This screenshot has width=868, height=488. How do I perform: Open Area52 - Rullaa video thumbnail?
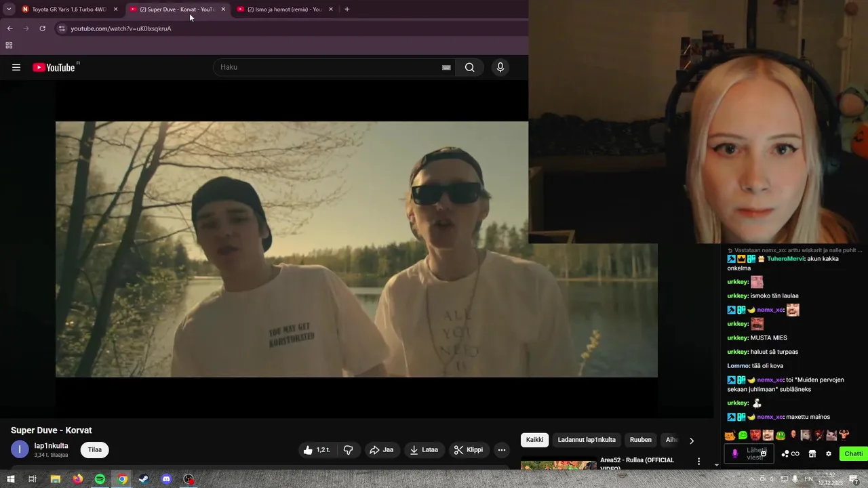[558, 465]
